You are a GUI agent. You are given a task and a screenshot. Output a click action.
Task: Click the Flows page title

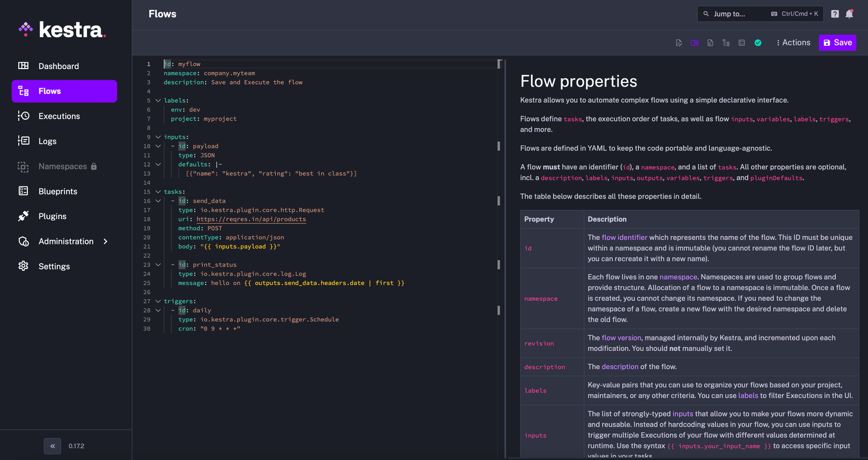tap(162, 14)
